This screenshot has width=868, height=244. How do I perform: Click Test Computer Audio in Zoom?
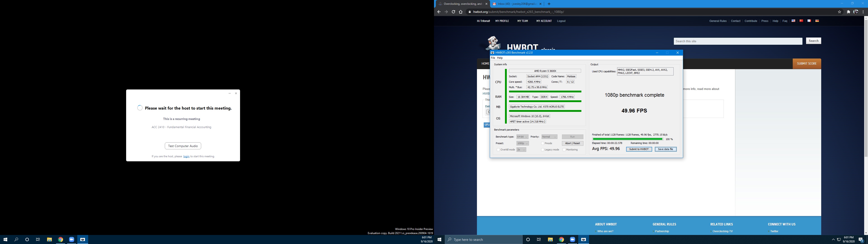point(183,146)
